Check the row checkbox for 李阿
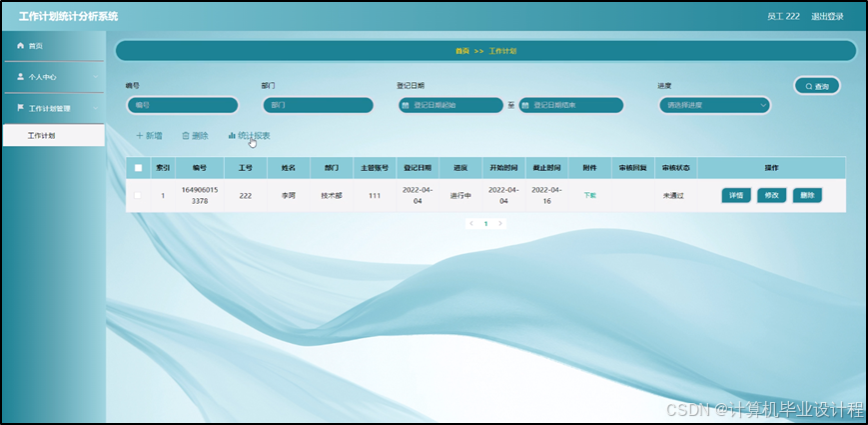Viewport: 868px width, 425px height. coord(138,195)
